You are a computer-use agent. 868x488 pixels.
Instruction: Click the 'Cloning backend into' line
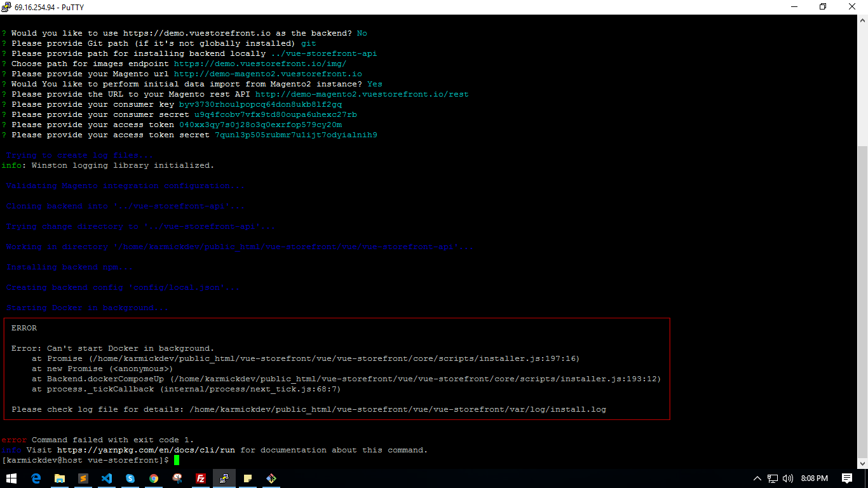pyautogui.click(x=126, y=206)
